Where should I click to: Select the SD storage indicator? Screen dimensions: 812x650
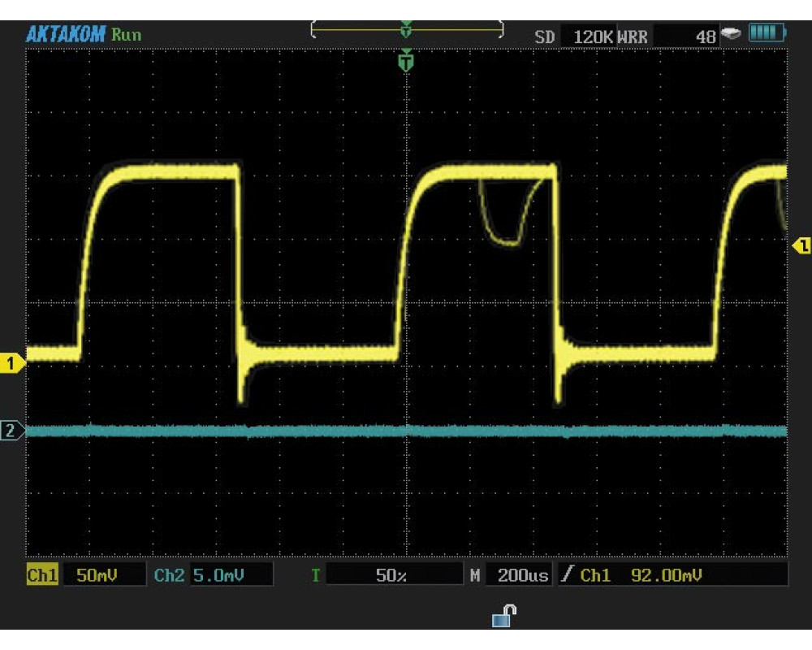click(544, 37)
